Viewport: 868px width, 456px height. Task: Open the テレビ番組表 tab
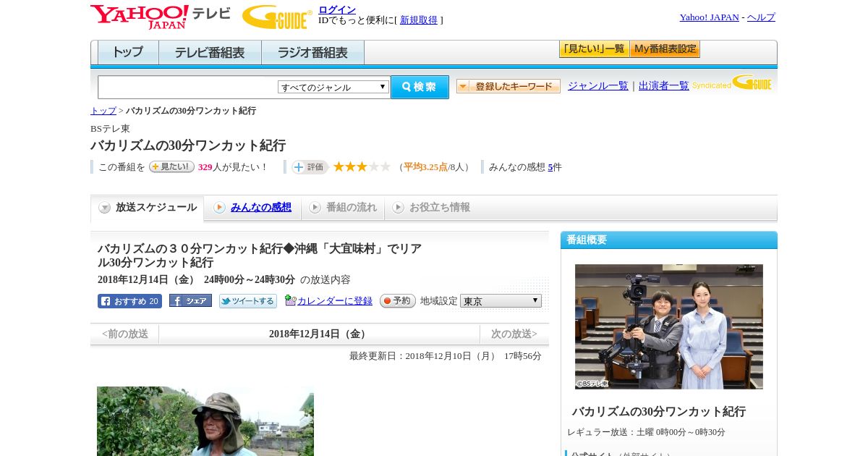pos(210,53)
